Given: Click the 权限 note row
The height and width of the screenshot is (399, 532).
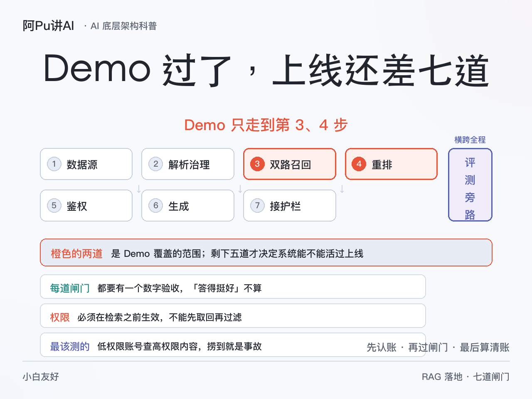Looking at the screenshot, I should (233, 316).
